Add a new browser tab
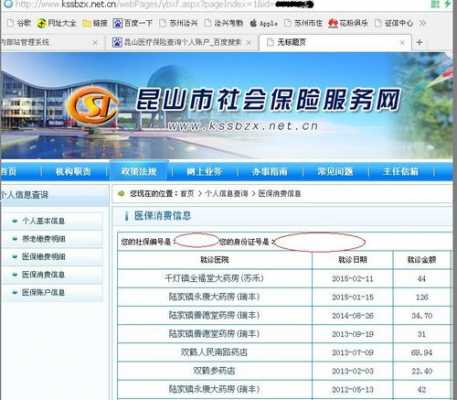Screen dimensions: 457x400 pyautogui.click(x=420, y=43)
